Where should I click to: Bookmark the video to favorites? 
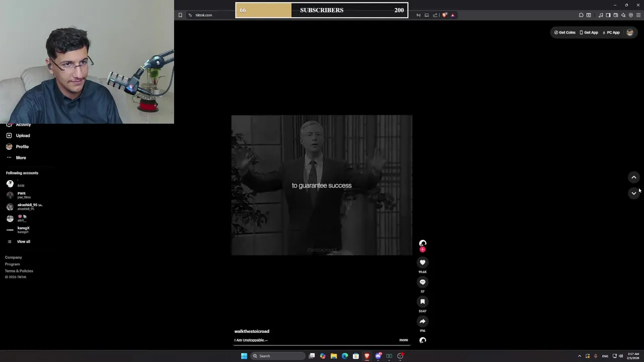[x=423, y=302]
